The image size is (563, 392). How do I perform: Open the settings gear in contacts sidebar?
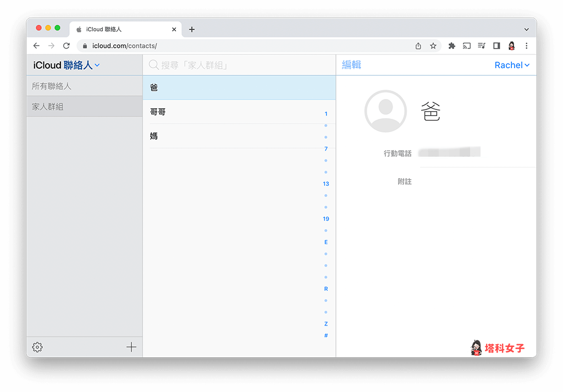(x=37, y=347)
